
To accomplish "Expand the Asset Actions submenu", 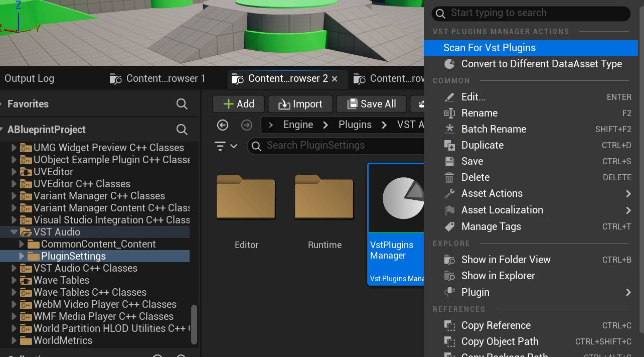I will (x=493, y=193).
